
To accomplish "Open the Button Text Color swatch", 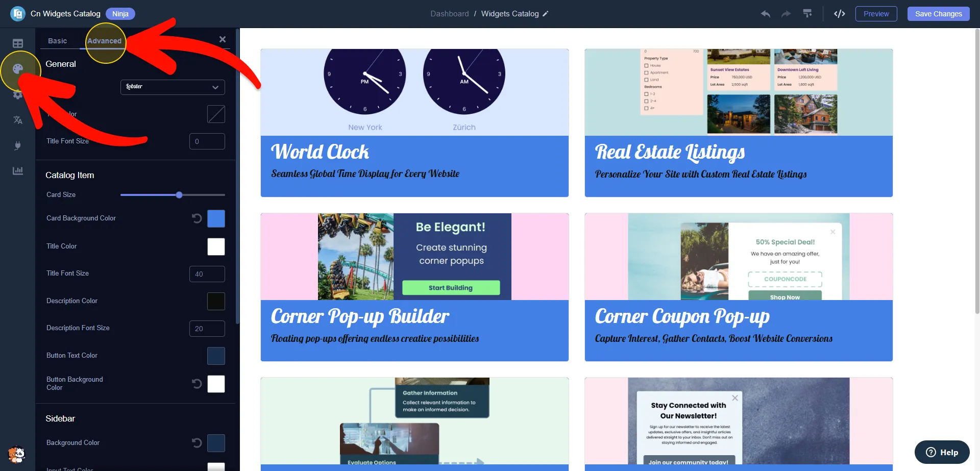I will point(216,356).
